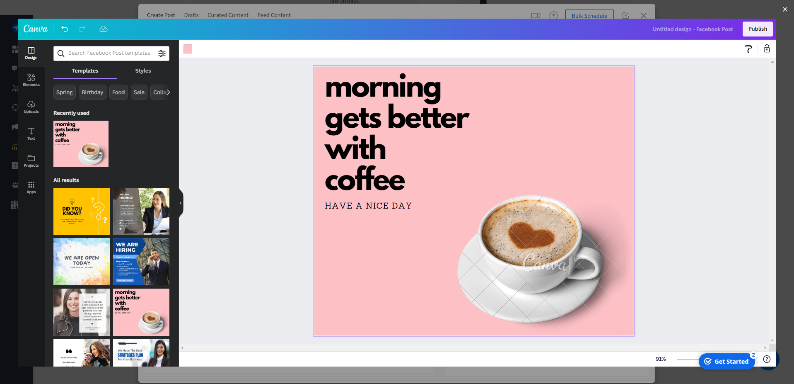This screenshot has width=794, height=384.
Task: Click the cloud save status icon
Action: pos(103,29)
